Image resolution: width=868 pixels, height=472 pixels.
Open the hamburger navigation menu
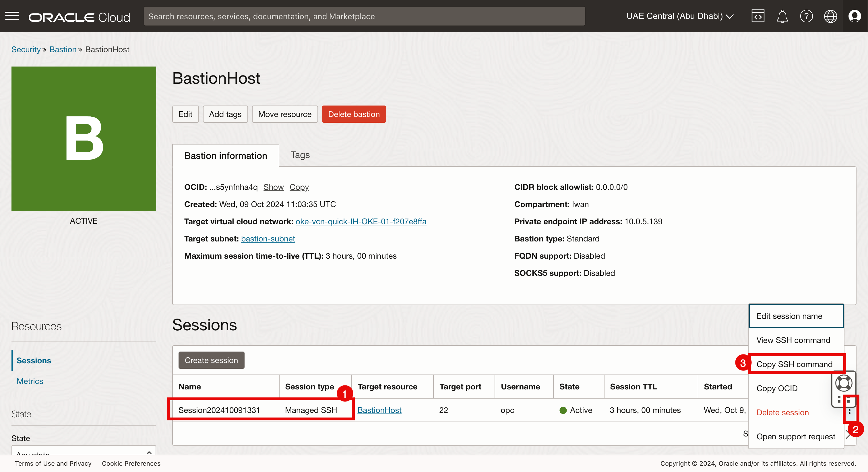pos(12,16)
